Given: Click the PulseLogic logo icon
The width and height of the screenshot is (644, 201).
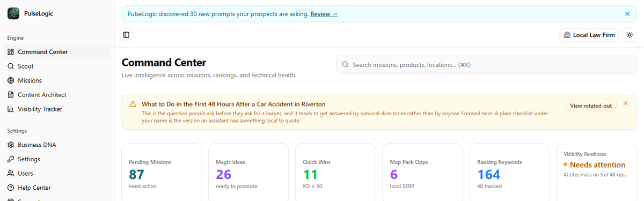Looking at the screenshot, I should point(13,14).
